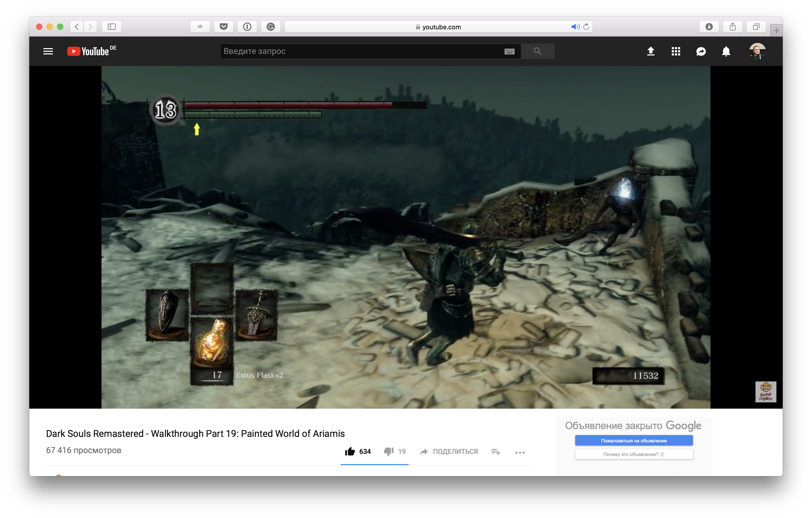
Task: Open the account avatar menu
Action: 757,51
